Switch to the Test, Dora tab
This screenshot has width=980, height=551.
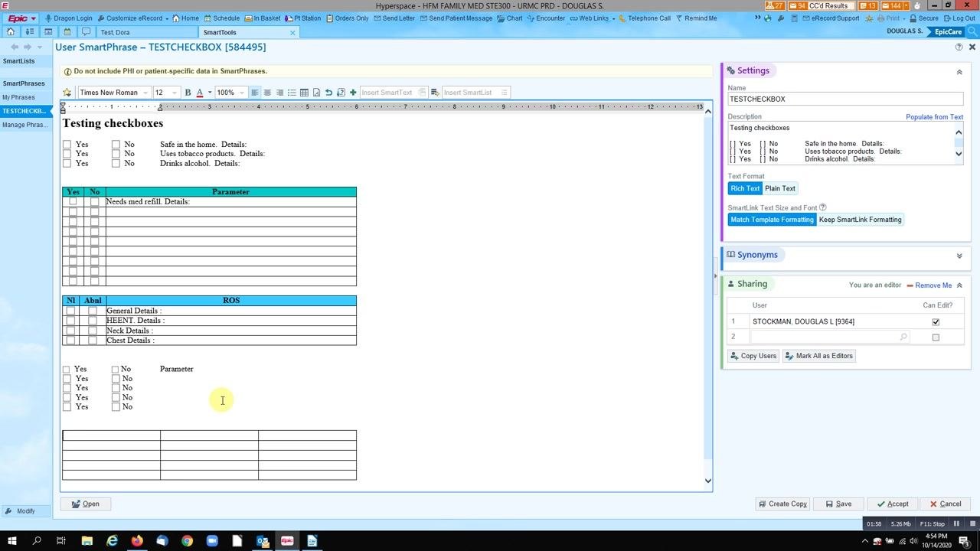(x=146, y=33)
